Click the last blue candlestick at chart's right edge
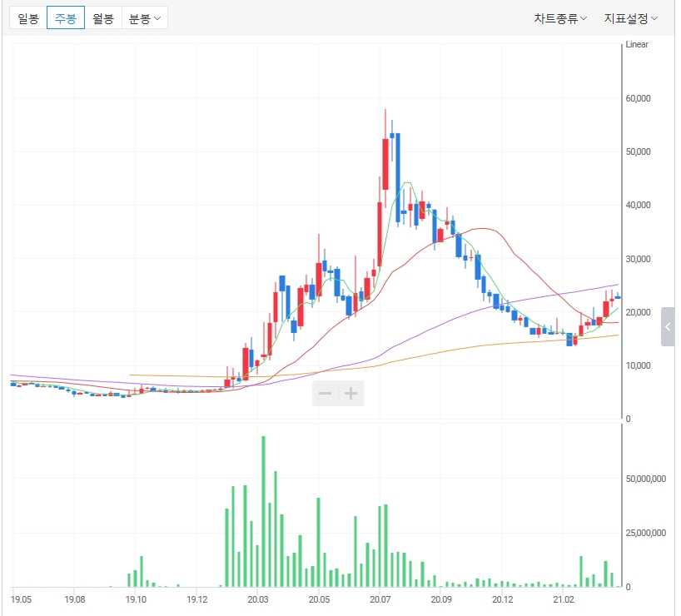Image resolution: width=681 pixels, height=616 pixels. pyautogui.click(x=618, y=297)
